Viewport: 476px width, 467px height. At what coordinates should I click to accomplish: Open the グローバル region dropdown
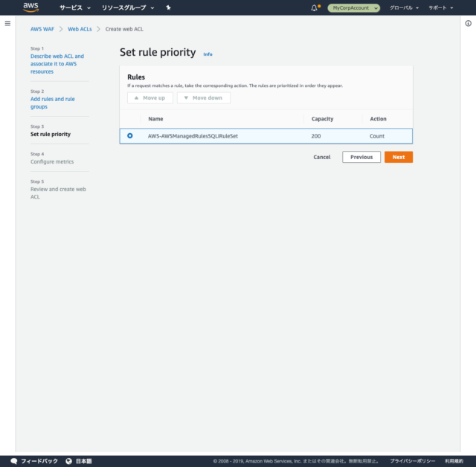click(x=404, y=8)
